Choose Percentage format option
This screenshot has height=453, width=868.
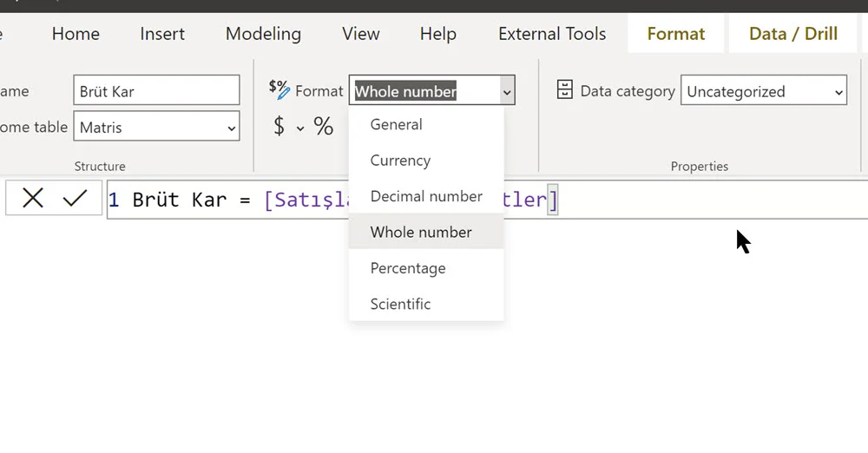click(x=426, y=268)
